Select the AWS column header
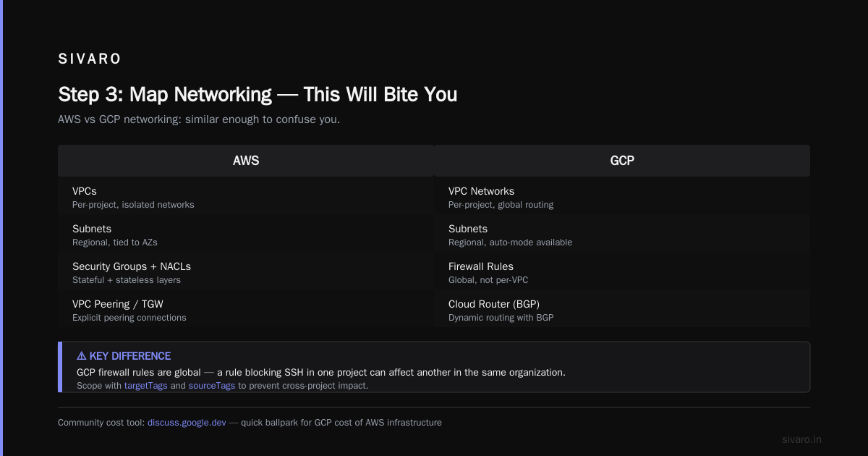 [246, 161]
